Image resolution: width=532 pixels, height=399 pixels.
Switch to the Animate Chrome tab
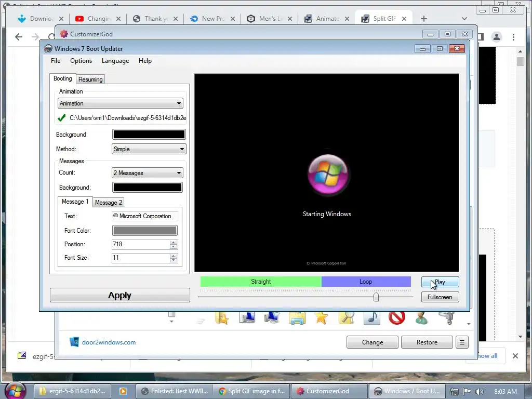pyautogui.click(x=327, y=19)
